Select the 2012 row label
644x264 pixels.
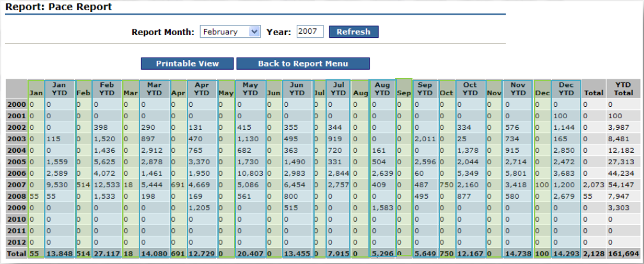tap(17, 242)
